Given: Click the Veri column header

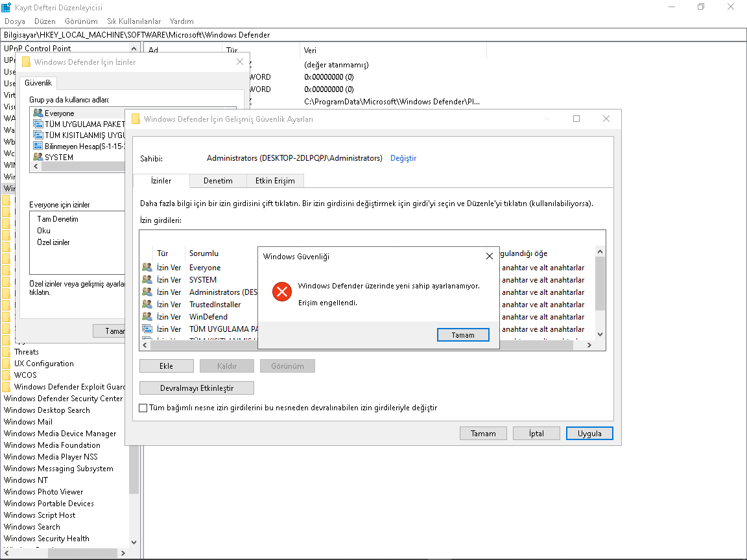Looking at the screenshot, I should (393, 51).
